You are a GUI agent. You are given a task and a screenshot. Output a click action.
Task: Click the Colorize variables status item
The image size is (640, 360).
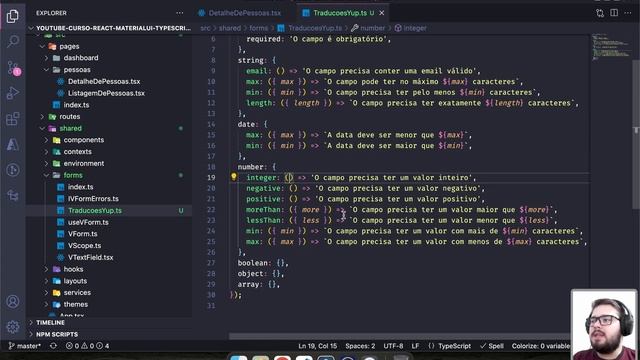(541, 346)
